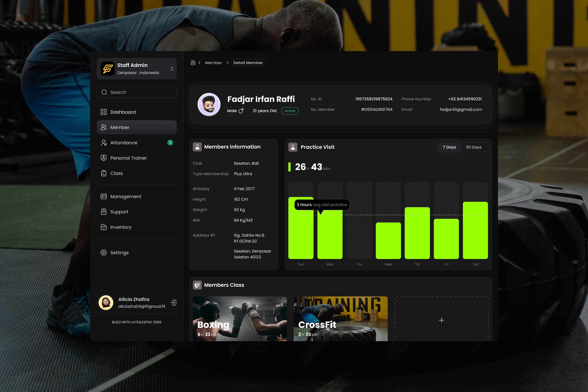
Task: Switch Practice Visit to 30 Days
Action: (x=474, y=147)
